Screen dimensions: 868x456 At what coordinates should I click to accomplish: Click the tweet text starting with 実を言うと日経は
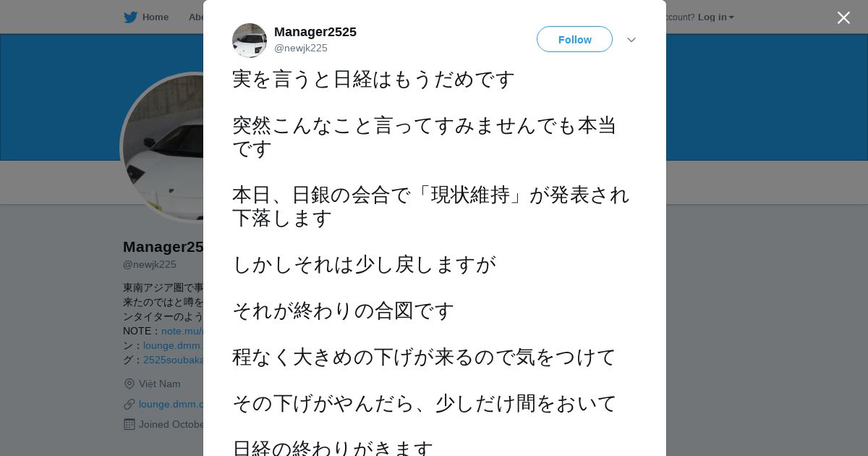coord(373,79)
